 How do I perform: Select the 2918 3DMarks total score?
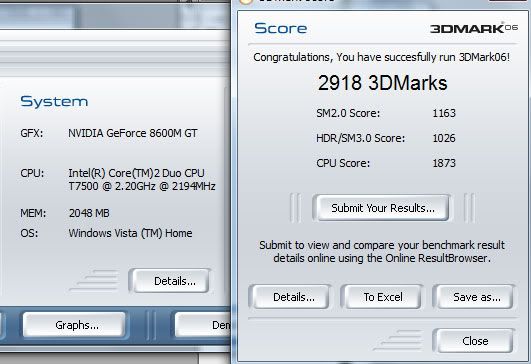pyautogui.click(x=382, y=83)
